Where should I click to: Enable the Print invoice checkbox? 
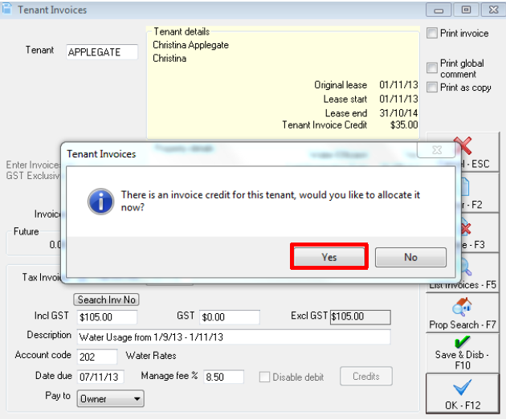tap(432, 33)
